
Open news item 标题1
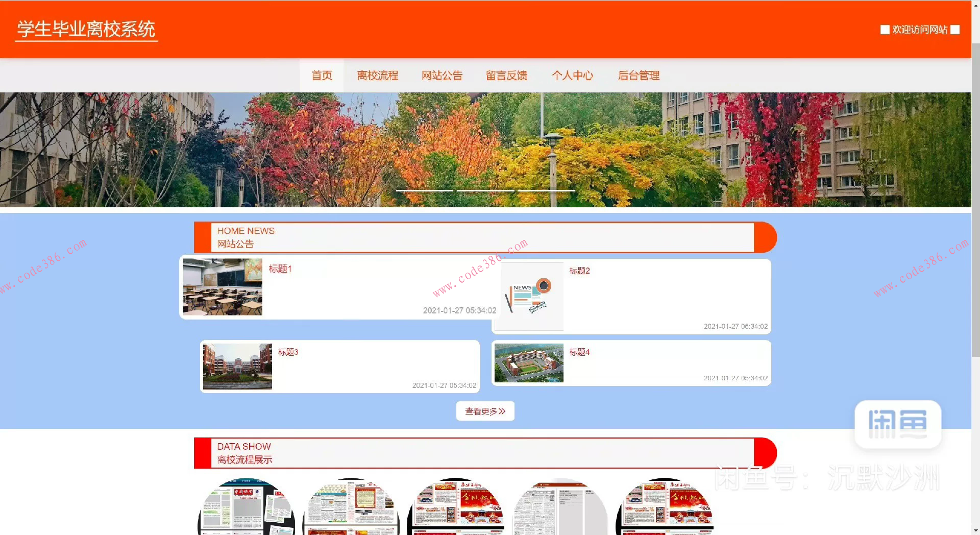point(280,269)
